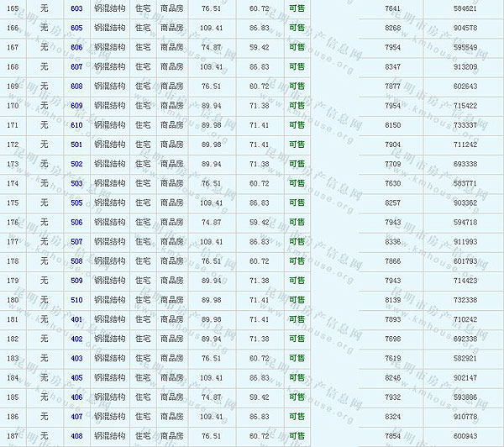Click sequence number 175 cell
The image size is (504, 447).
click(x=13, y=202)
